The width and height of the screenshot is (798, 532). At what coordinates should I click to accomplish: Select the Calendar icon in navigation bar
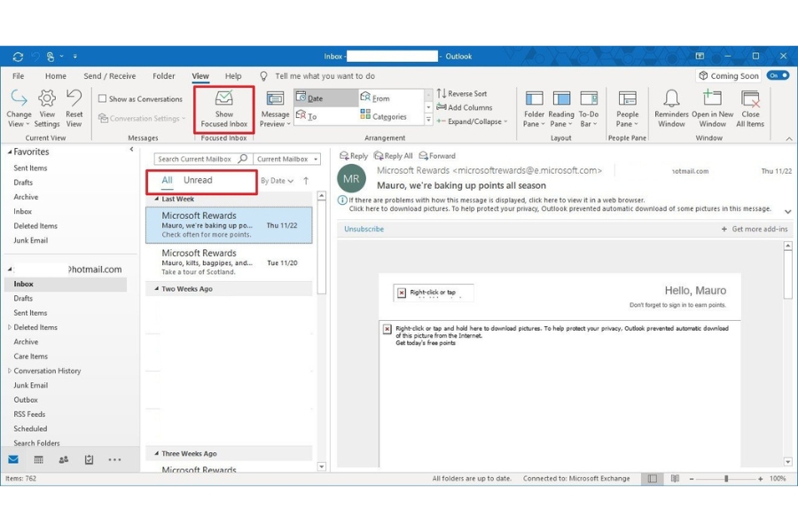pos(37,459)
